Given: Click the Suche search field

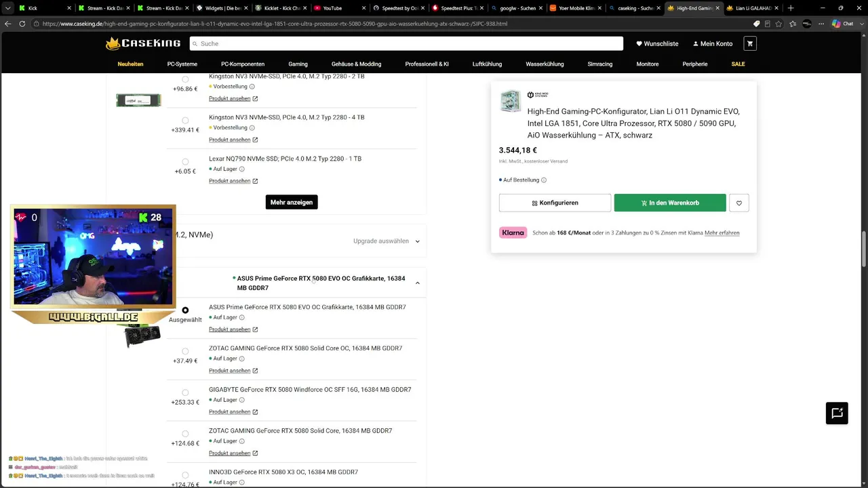Looking at the screenshot, I should pyautogui.click(x=406, y=43).
